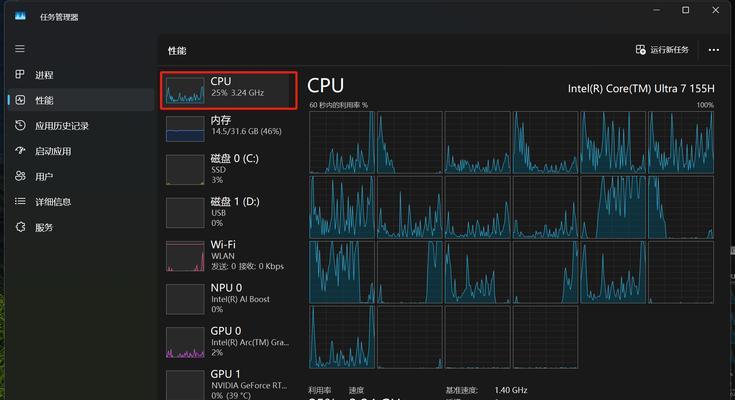Click the 发送: 0 接收: 0 Kbps text
The width and height of the screenshot is (735, 400).
coord(247,266)
